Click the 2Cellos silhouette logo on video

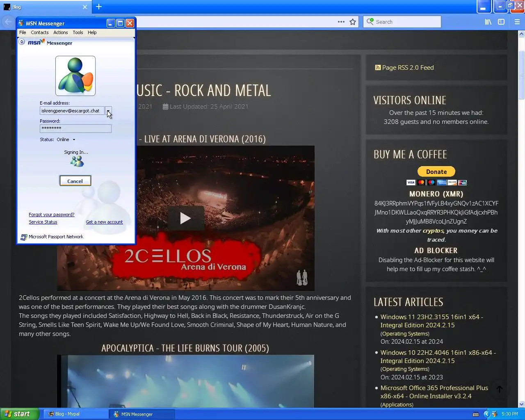point(302,278)
